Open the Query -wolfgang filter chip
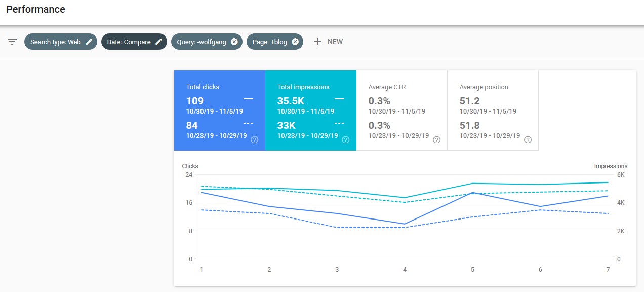The width and height of the screenshot is (644, 292). coord(203,42)
